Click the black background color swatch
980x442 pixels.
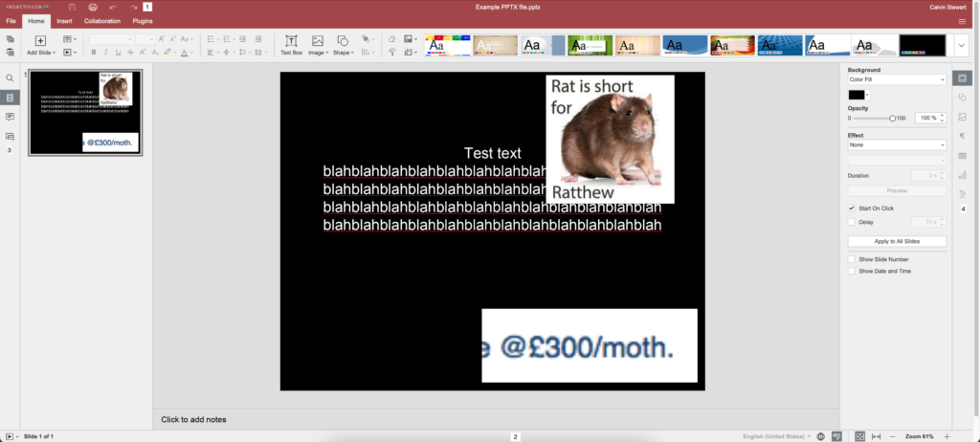(x=856, y=95)
